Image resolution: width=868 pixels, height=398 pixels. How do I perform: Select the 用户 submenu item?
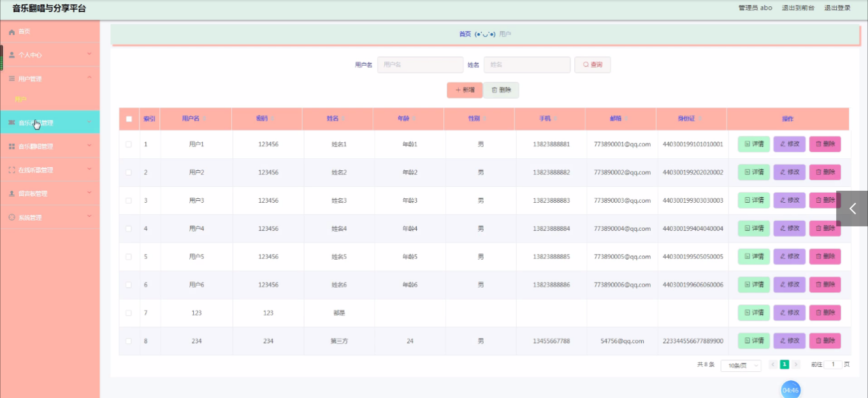[x=20, y=99]
